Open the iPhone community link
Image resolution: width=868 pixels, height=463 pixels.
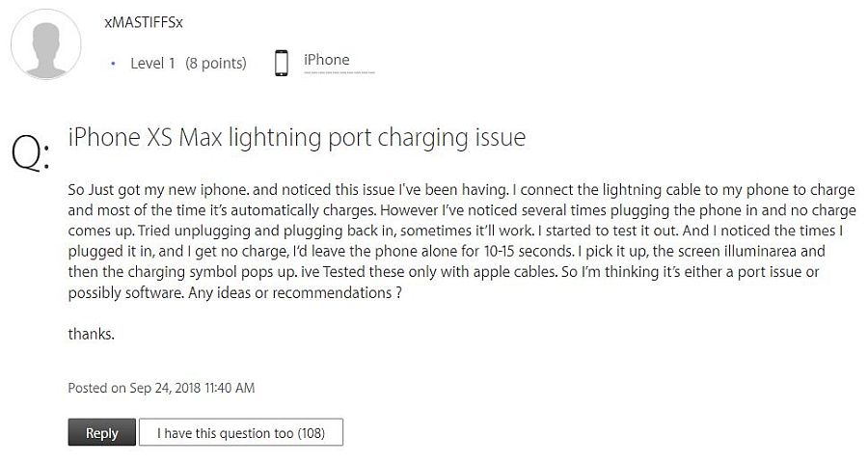[327, 60]
